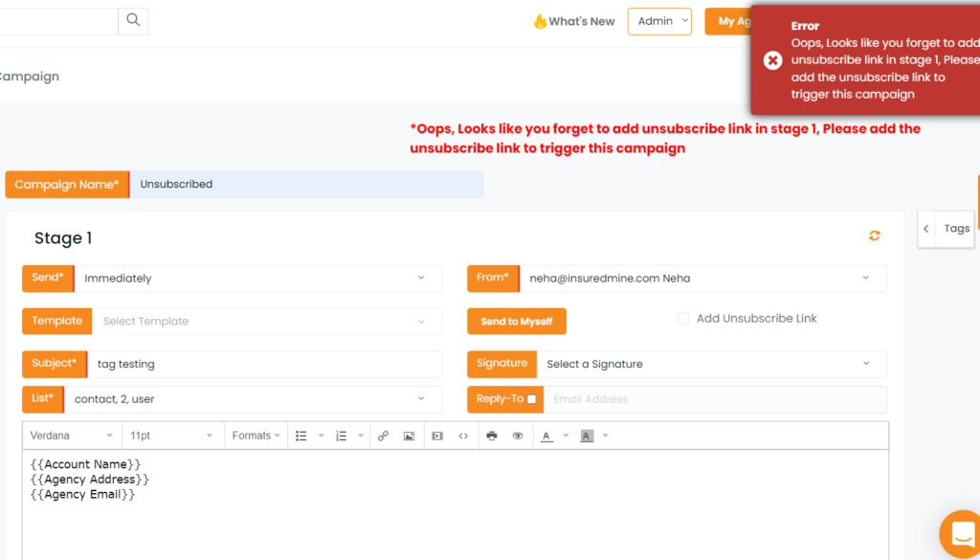Screen dimensions: 980x560
Task: Enable the Add Unsubscribe Link checkbox
Action: [x=684, y=318]
